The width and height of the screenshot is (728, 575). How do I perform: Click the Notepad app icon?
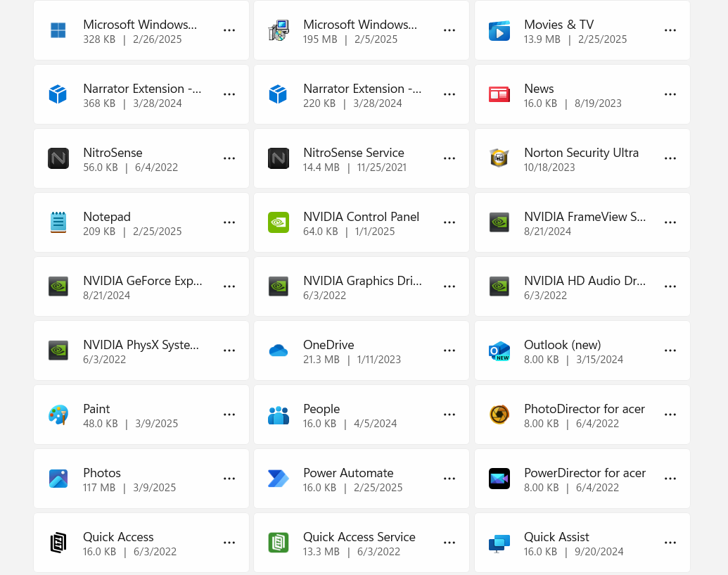click(x=58, y=222)
